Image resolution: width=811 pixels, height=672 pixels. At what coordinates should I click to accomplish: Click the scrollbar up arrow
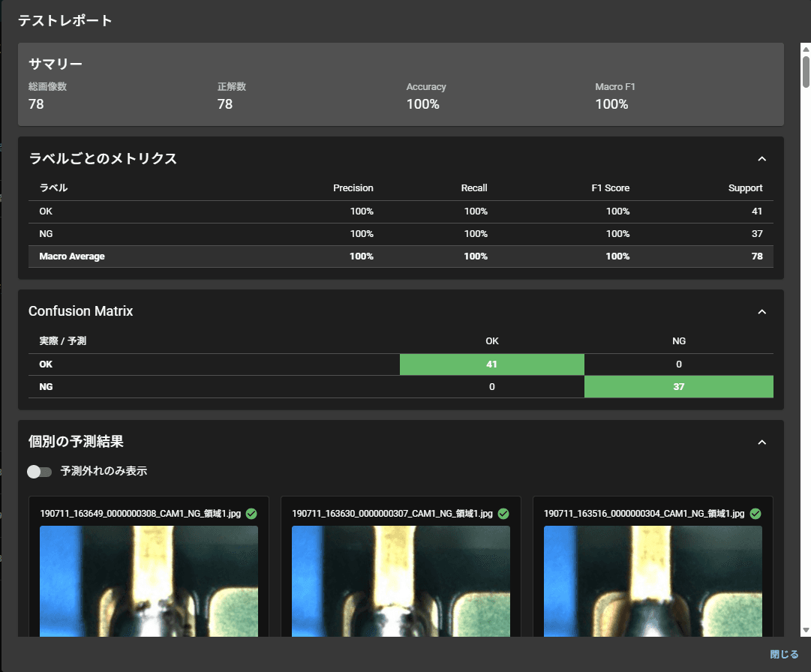click(x=804, y=50)
